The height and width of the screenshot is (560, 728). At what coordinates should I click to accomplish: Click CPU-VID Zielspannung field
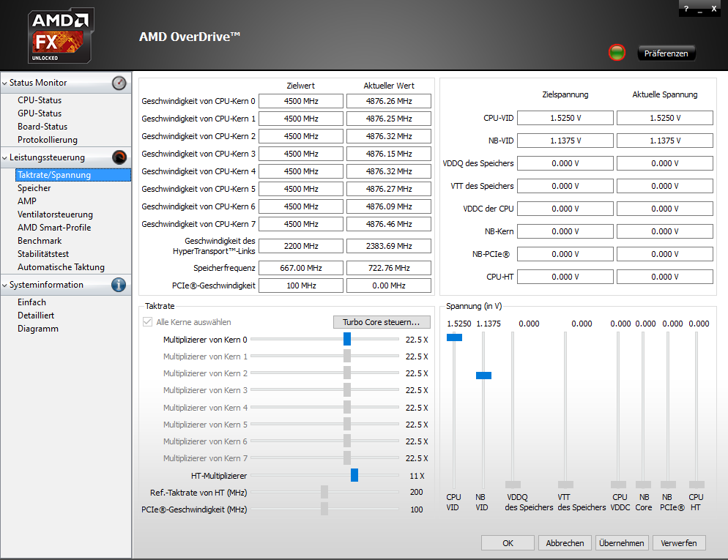(565, 118)
